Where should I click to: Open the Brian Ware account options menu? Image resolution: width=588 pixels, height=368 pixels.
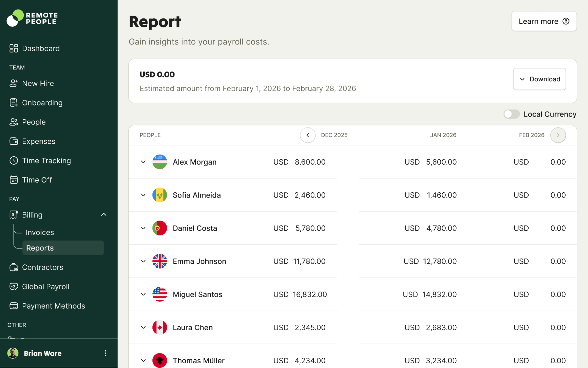[x=106, y=353]
